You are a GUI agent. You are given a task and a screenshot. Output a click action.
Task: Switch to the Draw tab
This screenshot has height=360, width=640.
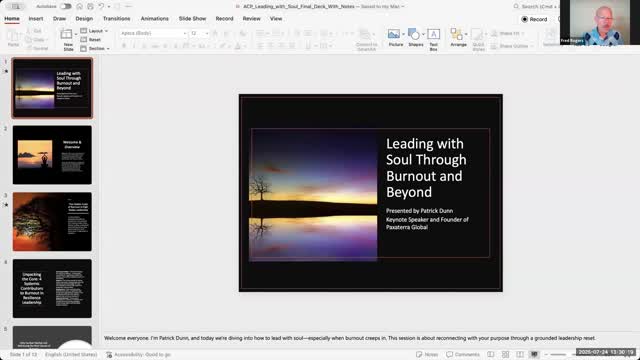59,19
